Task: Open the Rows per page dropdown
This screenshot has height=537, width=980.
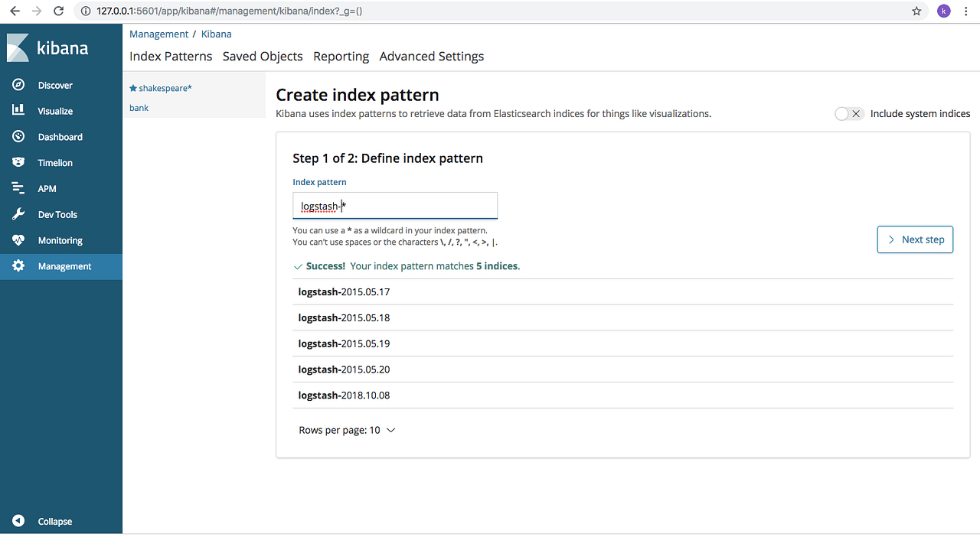Action: point(347,430)
